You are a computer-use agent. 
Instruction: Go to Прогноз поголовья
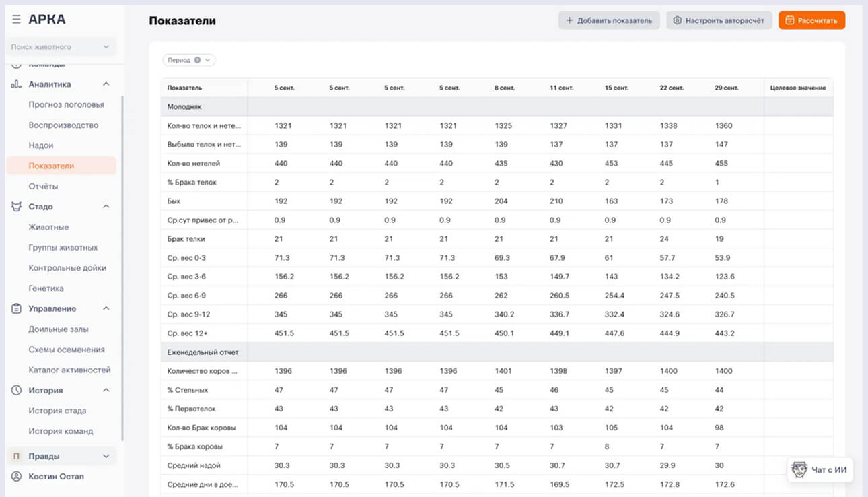point(66,104)
